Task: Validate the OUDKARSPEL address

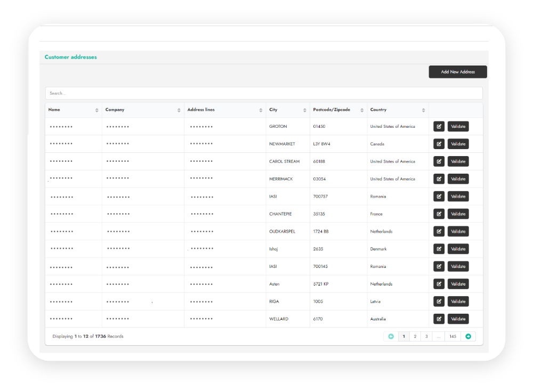Action: pyautogui.click(x=458, y=231)
